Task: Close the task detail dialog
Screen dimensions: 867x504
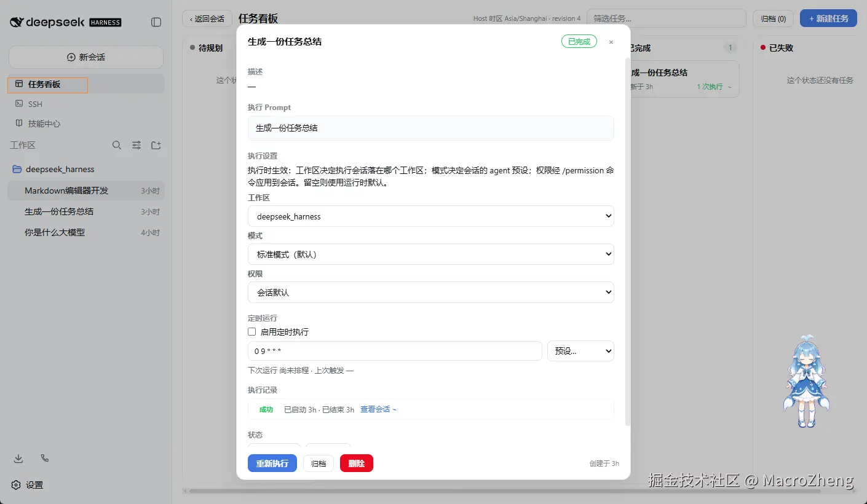Action: [x=611, y=42]
